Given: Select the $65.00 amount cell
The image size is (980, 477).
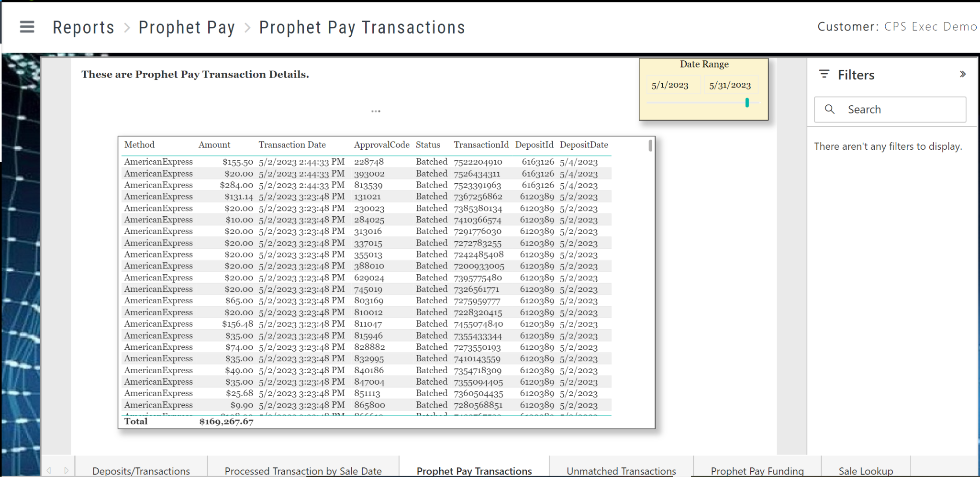Looking at the screenshot, I should click(239, 300).
